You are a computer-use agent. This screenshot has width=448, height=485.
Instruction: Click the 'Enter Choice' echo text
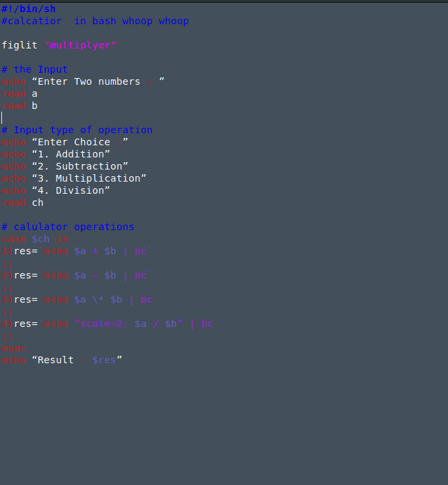click(73, 142)
